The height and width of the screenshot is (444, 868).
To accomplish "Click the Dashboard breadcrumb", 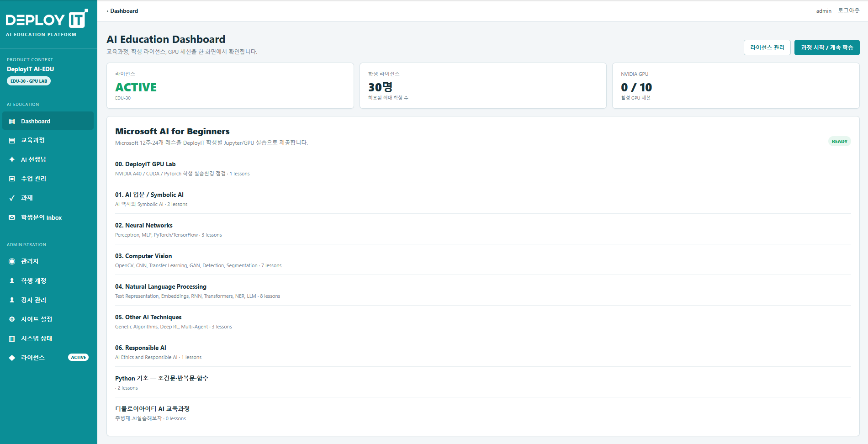I will [x=124, y=11].
